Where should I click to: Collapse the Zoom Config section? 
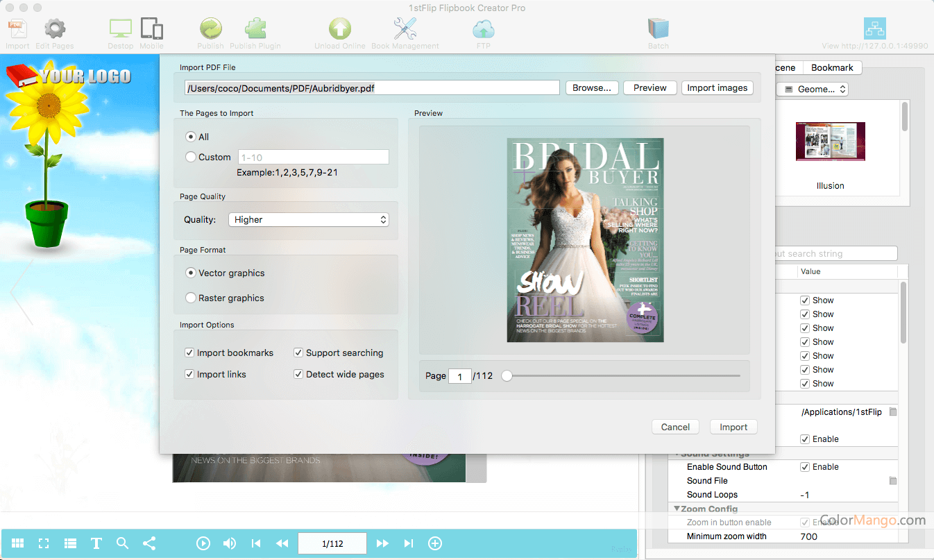677,509
